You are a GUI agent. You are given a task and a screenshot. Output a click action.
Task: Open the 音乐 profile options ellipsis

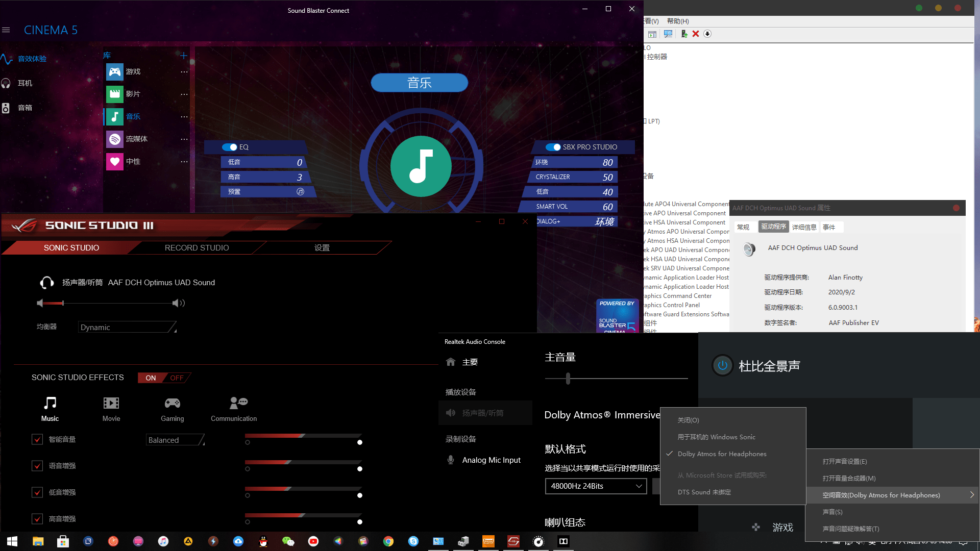[x=184, y=117]
